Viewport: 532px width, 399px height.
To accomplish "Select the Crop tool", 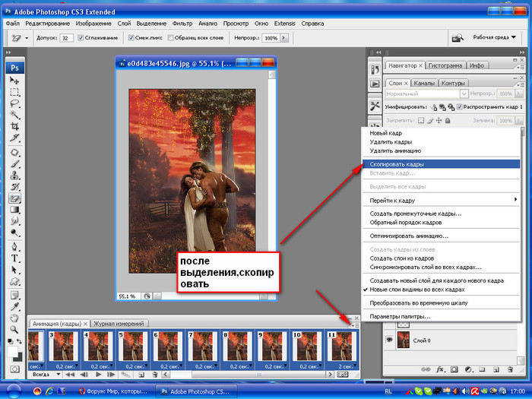I will coord(14,126).
